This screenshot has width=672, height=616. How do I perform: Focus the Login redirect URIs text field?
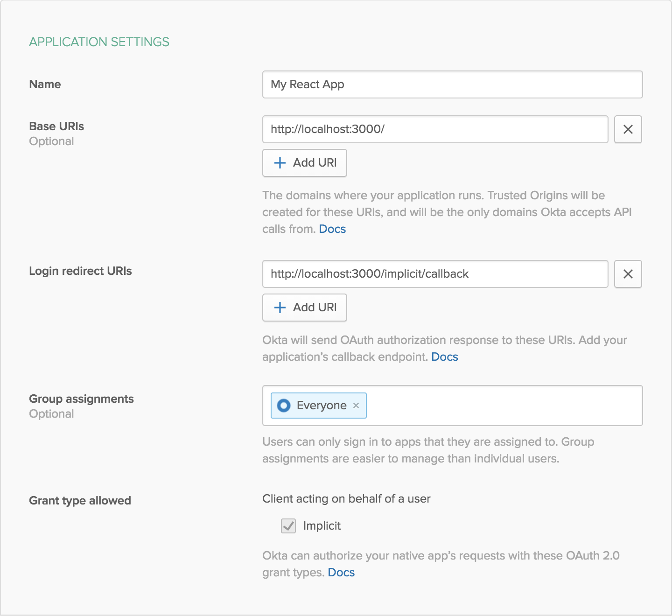click(435, 274)
